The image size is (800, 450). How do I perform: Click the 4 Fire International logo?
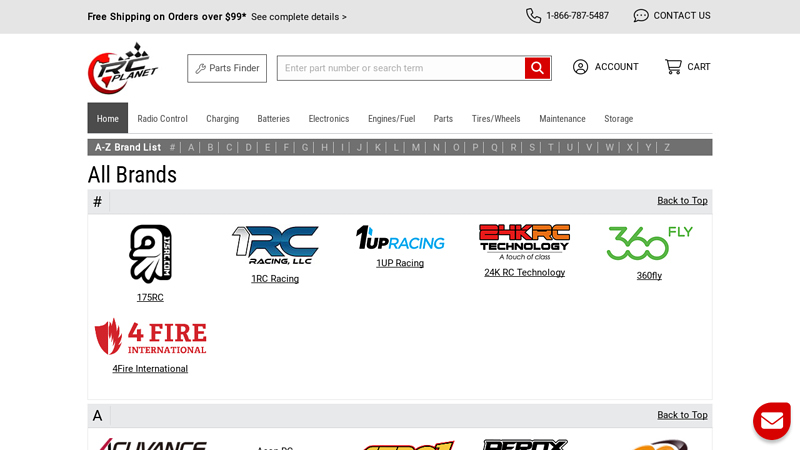click(151, 337)
